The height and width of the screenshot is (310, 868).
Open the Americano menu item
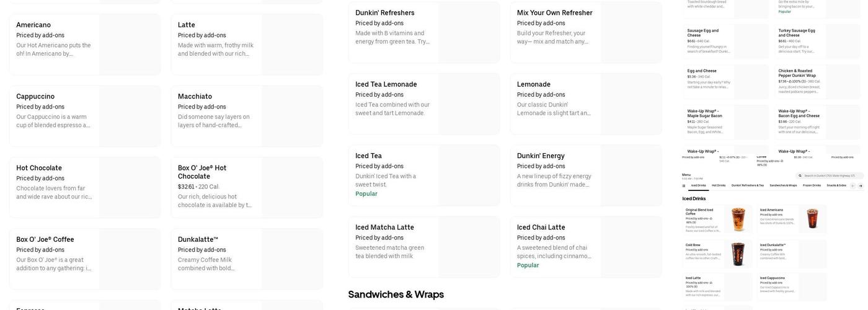point(85,45)
